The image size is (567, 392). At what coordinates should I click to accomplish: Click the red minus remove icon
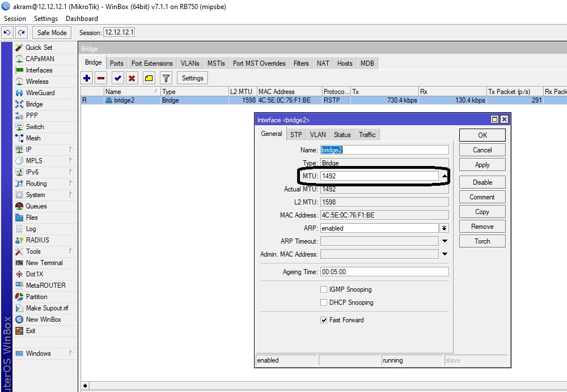[x=101, y=78]
